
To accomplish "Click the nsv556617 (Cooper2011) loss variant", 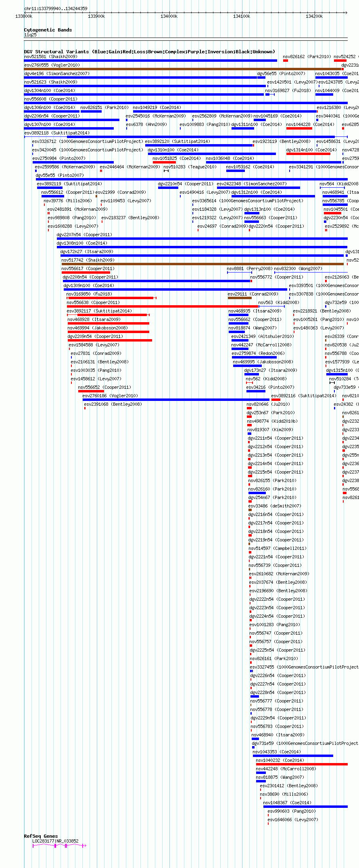I will point(86,273).
